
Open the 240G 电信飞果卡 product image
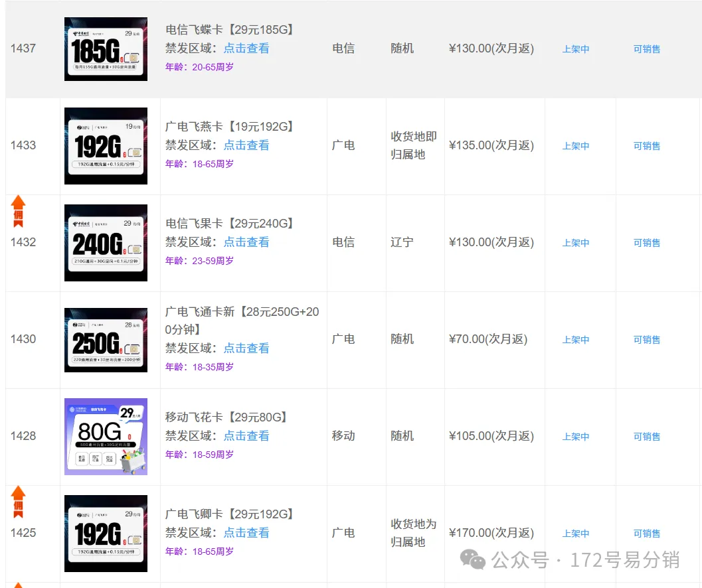tap(106, 243)
